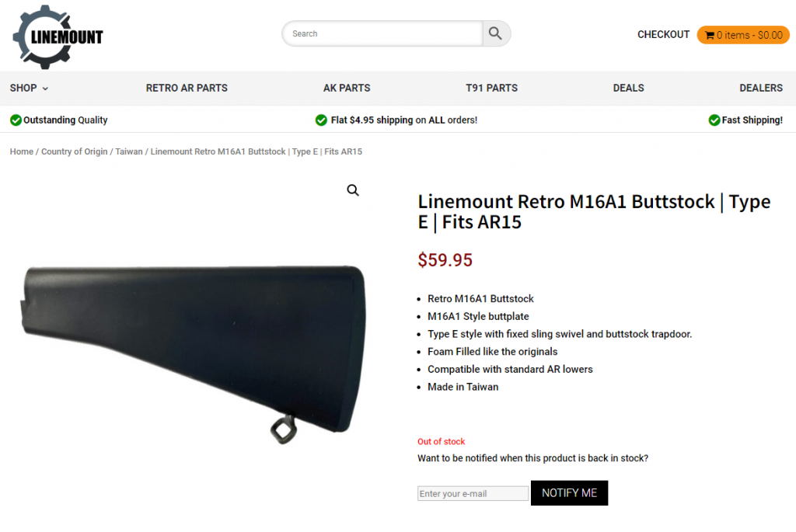Open the DEALS menu item

[628, 88]
